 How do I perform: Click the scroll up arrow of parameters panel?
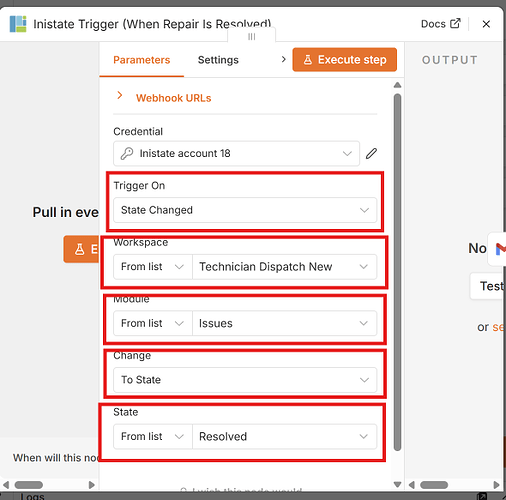397,85
